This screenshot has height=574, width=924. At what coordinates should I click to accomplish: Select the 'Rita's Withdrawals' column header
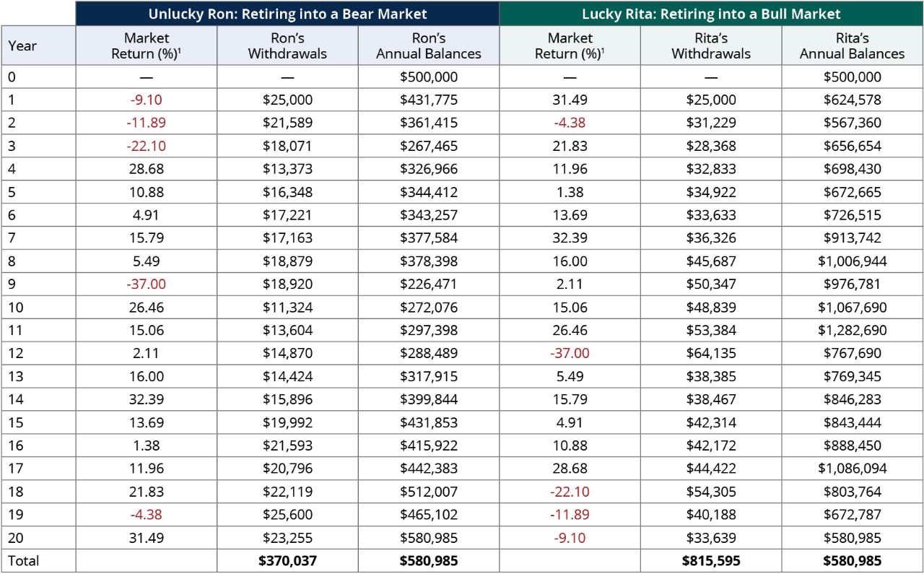[x=711, y=45]
